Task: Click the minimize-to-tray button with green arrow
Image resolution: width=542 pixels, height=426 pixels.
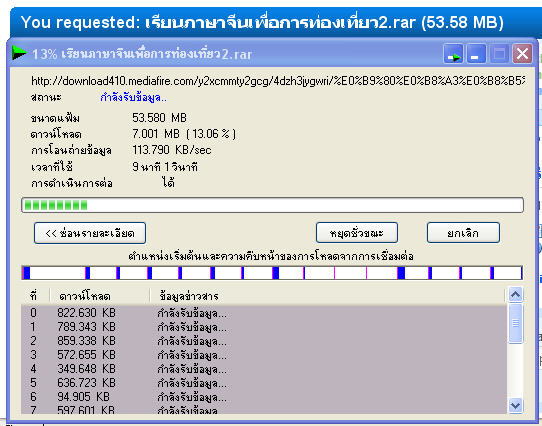Action: [x=453, y=54]
